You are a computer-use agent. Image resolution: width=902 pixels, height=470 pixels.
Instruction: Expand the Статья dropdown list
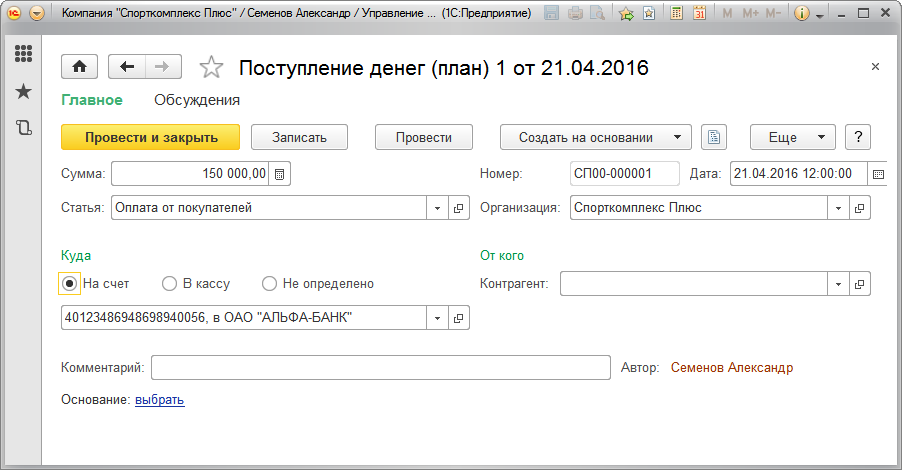pos(437,208)
